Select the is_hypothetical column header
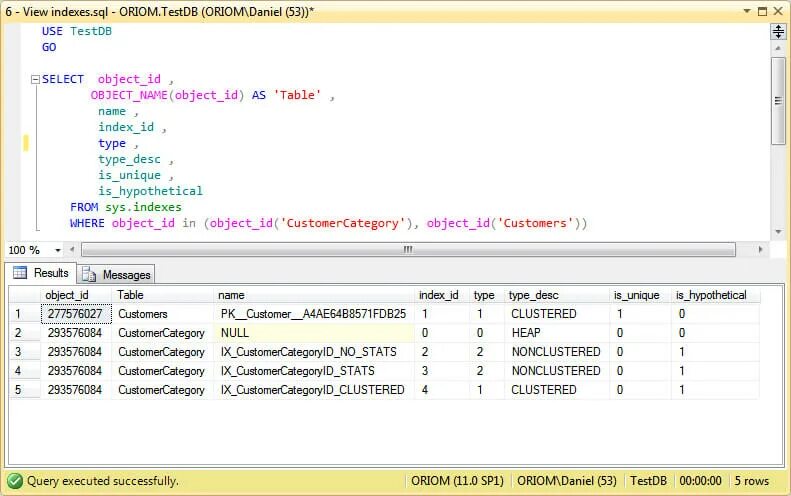This screenshot has width=791, height=496. [x=715, y=295]
